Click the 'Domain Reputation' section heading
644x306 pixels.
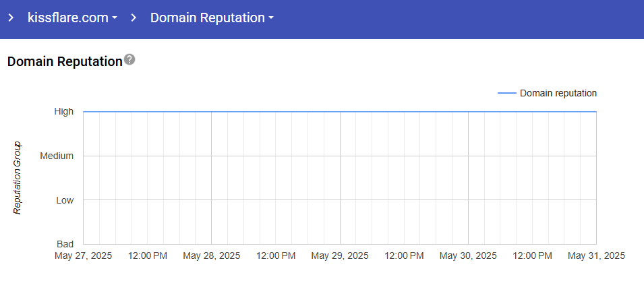[x=65, y=61]
